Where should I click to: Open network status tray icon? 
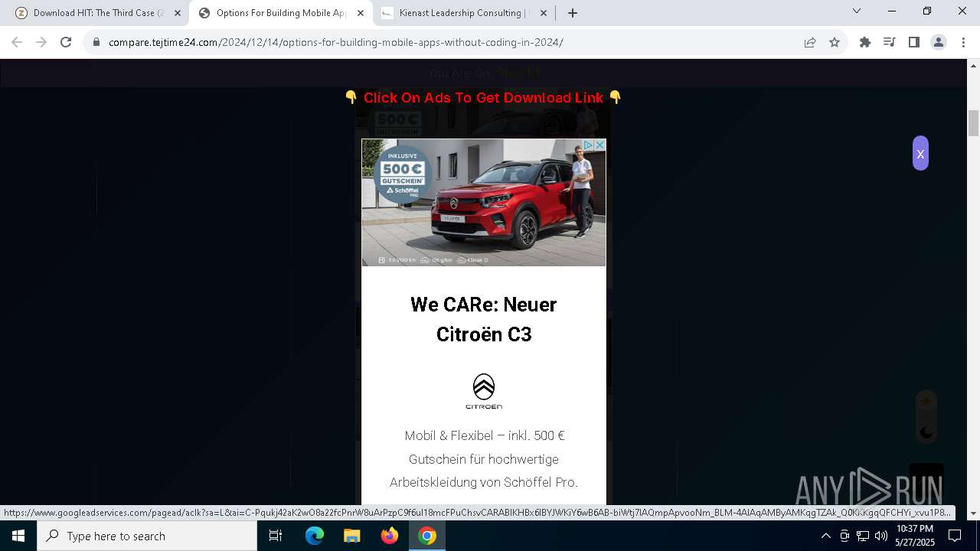[x=863, y=536]
